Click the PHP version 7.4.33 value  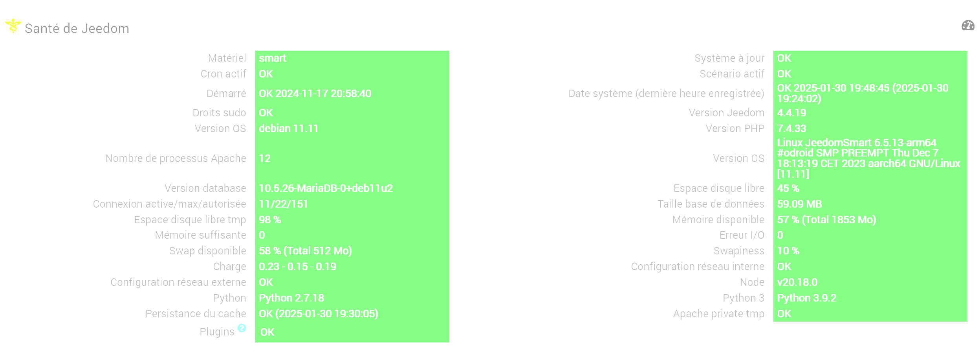coord(791,129)
